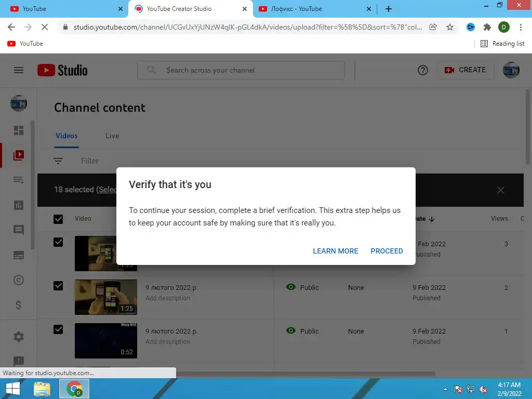This screenshot has height=399, width=532.
Task: Click the Chrome icon in the taskbar
Action: coord(74,389)
